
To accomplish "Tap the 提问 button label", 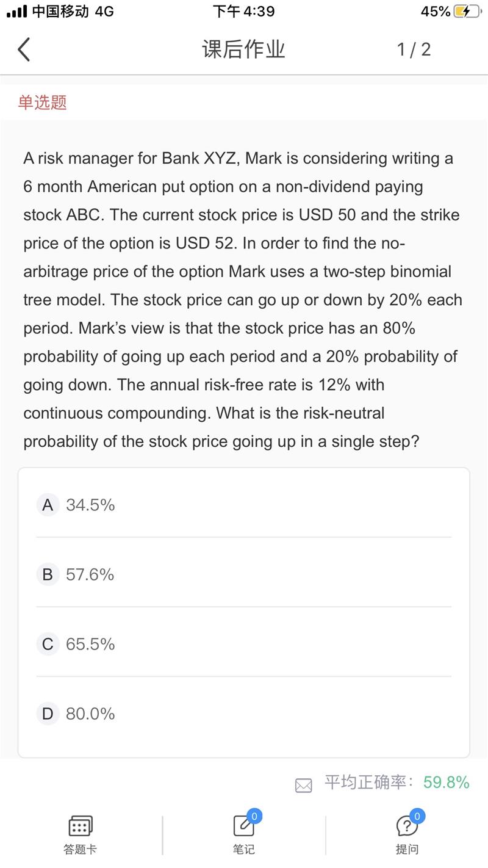I will coord(407,849).
